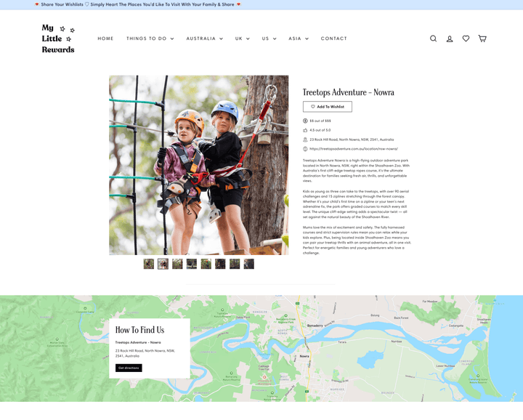This screenshot has width=523, height=420.
Task: Open the search magnifier icon
Action: click(433, 39)
